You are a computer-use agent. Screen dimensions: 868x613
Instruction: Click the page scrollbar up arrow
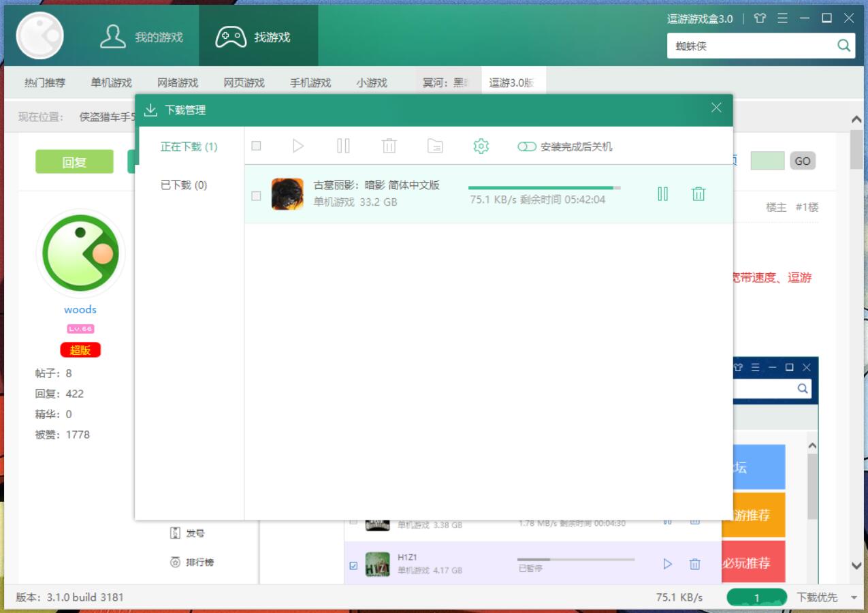(x=856, y=120)
